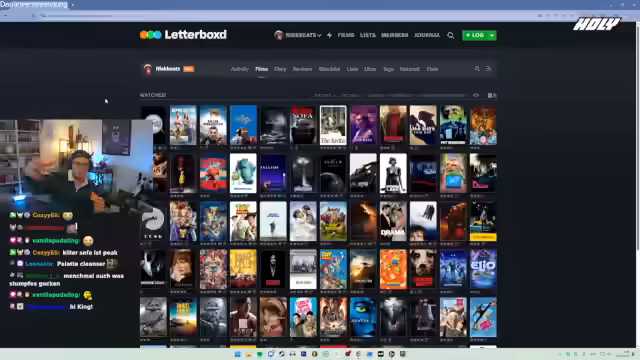Open the Avatar movie poster

pyautogui.click(x=363, y=317)
